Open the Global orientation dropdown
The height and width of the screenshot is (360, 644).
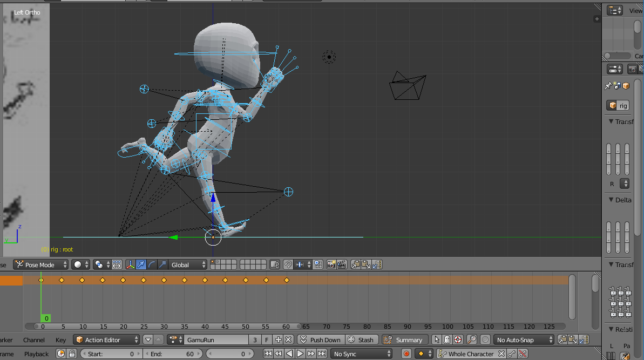click(188, 264)
